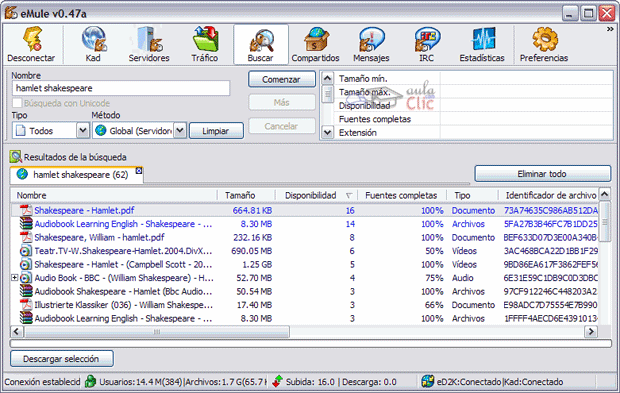This screenshot has height=393, width=620.
Task: Sort results by Nombre column header
Action: point(114,195)
